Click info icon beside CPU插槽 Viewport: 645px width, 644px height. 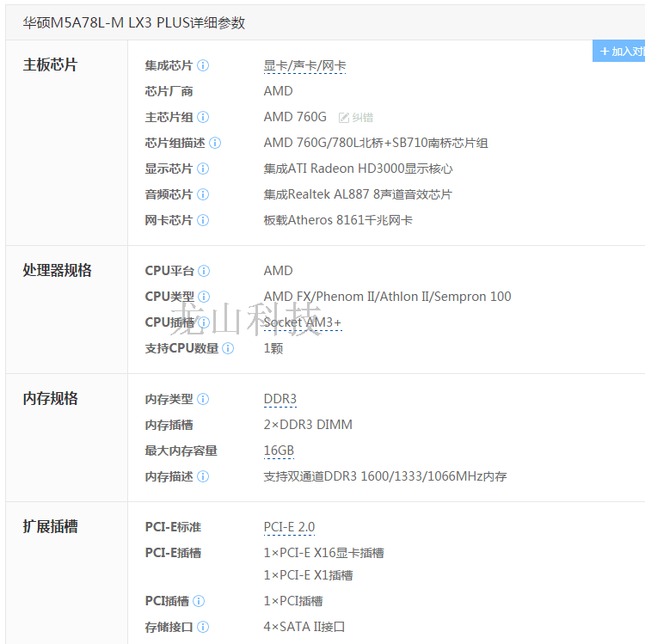tap(204, 322)
